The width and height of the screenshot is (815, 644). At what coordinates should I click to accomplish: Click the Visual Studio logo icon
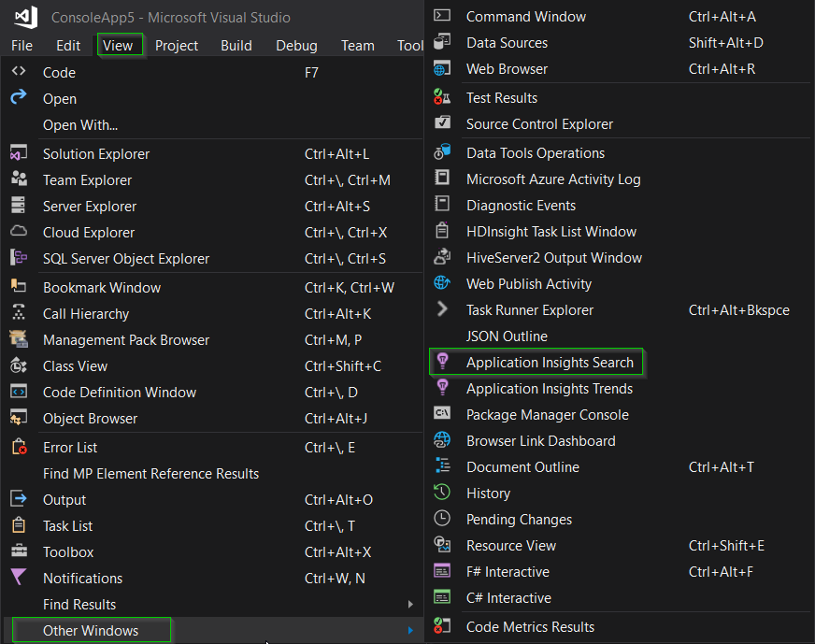click(x=26, y=17)
